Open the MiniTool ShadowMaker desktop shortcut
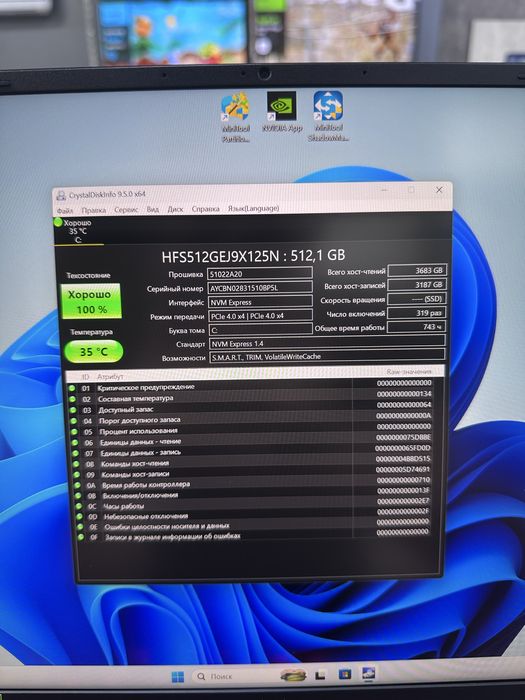This screenshot has width=525, height=700. (328, 116)
